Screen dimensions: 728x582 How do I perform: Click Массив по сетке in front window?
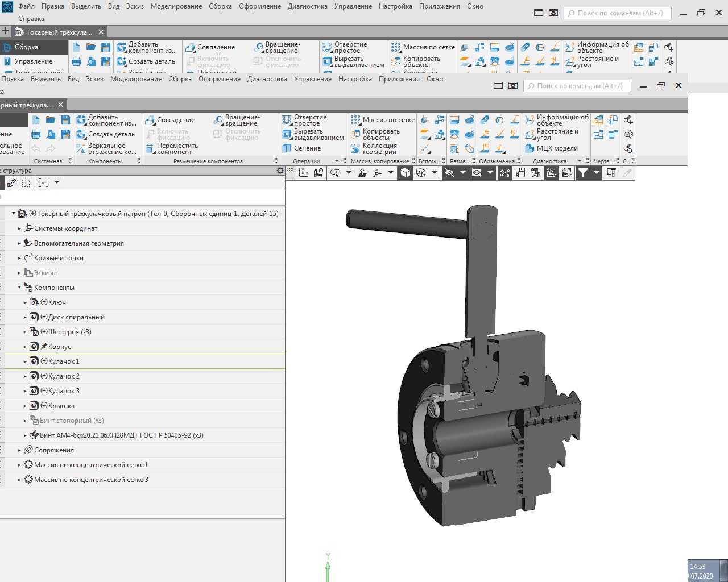pos(383,120)
